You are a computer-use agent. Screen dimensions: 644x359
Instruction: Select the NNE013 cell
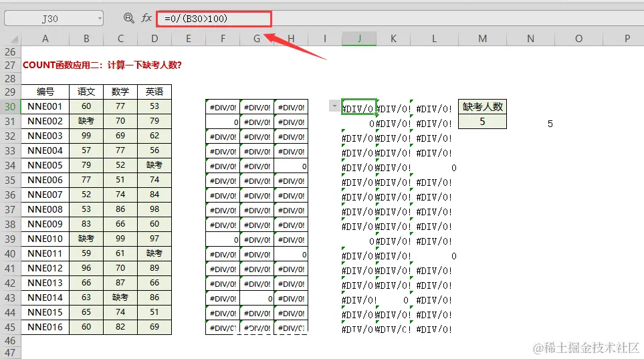45,283
